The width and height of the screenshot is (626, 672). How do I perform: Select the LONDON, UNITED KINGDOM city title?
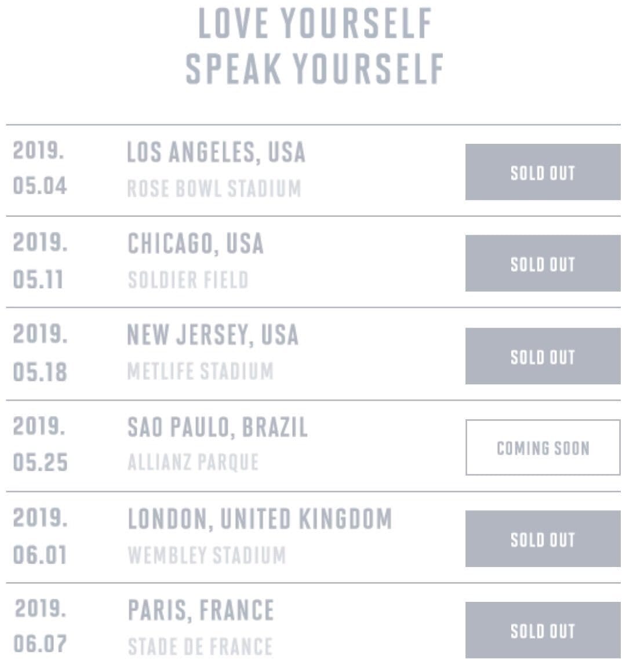pos(260,518)
